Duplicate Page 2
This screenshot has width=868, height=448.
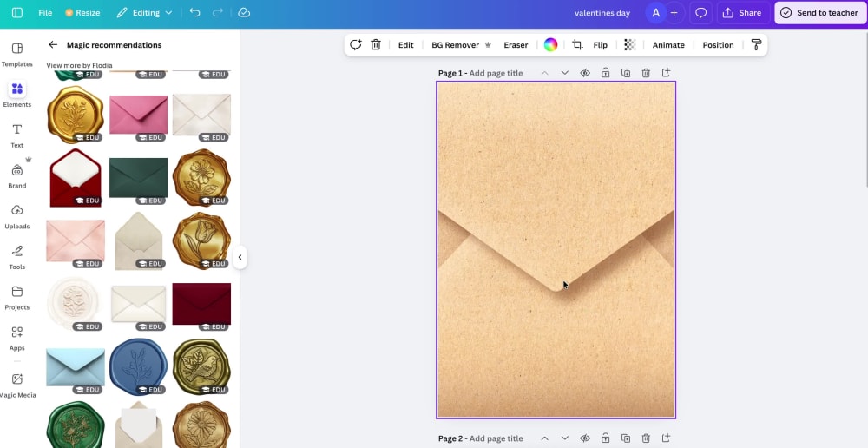626,438
